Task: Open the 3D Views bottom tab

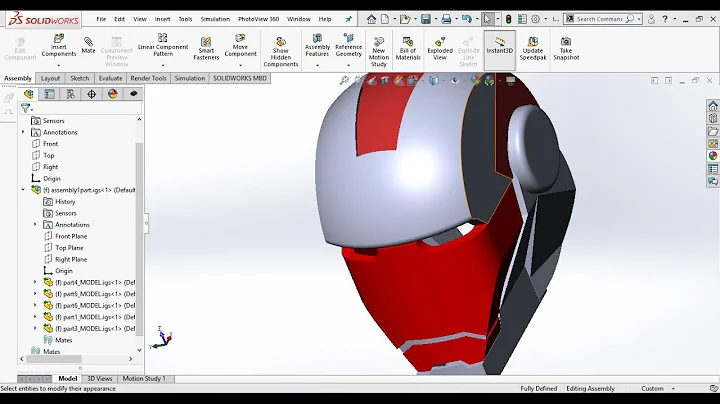Action: [100, 378]
